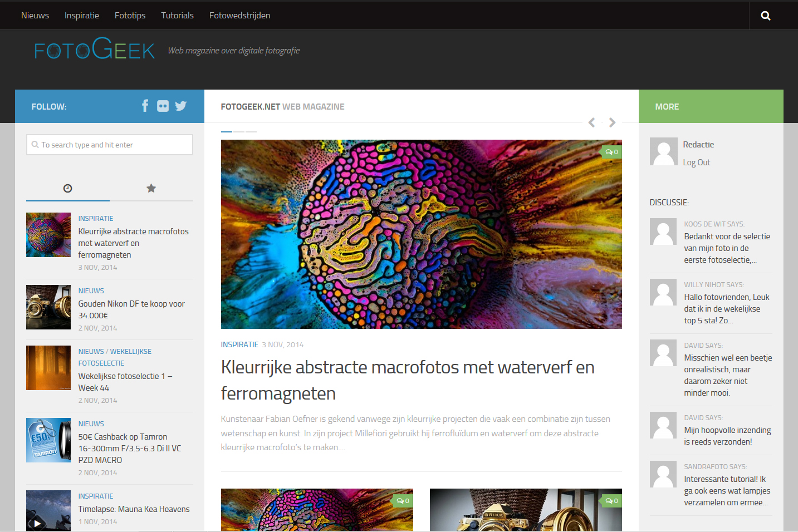This screenshot has width=798, height=532.
Task: Open FotoGeek Flickr page icon
Action: point(163,106)
